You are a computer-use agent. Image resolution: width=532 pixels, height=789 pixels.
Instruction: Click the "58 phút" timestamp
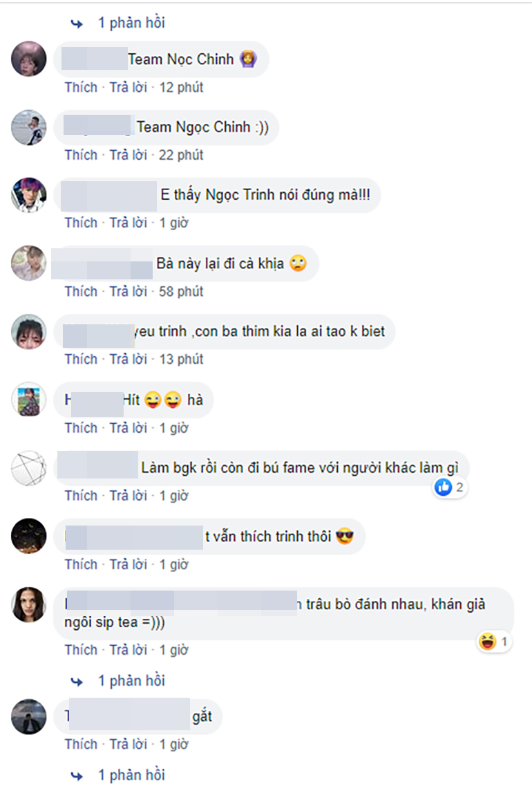(x=181, y=292)
